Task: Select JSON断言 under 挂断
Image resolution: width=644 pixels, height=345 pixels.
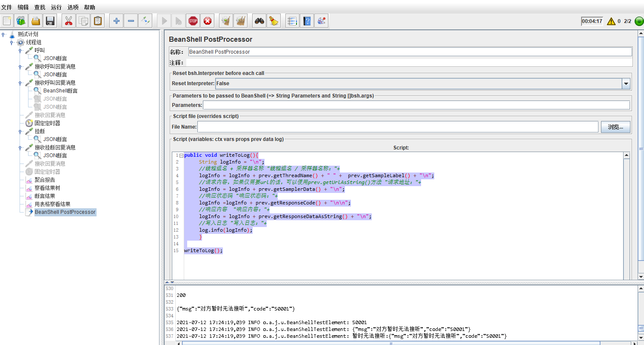Action: pyautogui.click(x=55, y=139)
